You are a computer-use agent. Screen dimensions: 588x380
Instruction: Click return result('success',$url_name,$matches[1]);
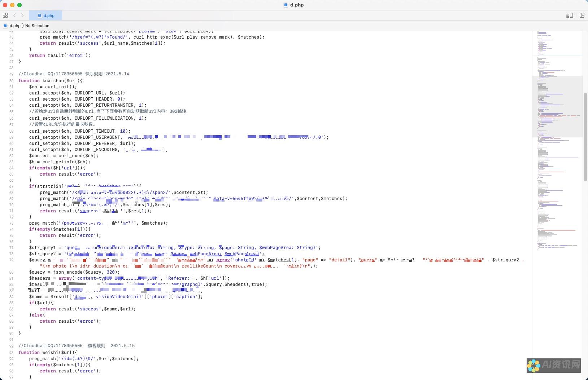point(103,43)
